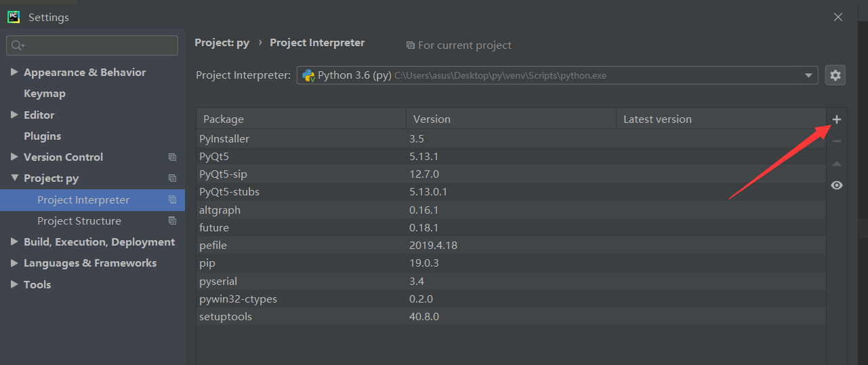
Task: Sort packages by the Version column header
Action: pos(432,119)
